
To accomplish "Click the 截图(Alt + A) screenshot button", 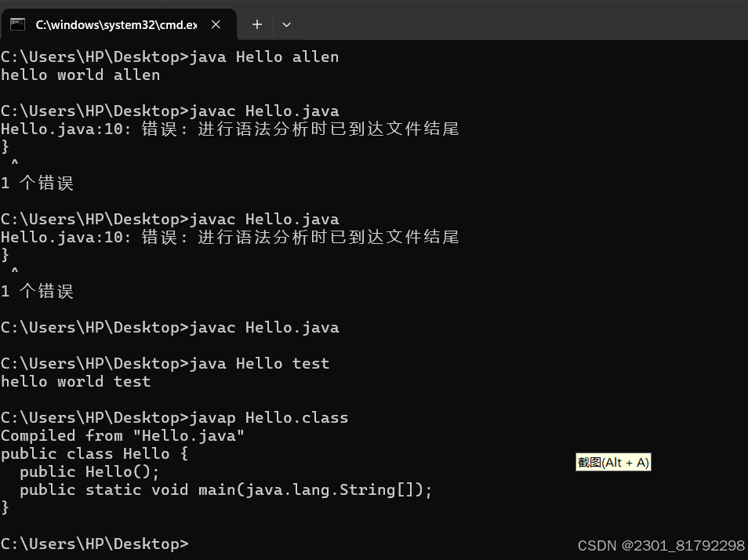I will pyautogui.click(x=613, y=462).
